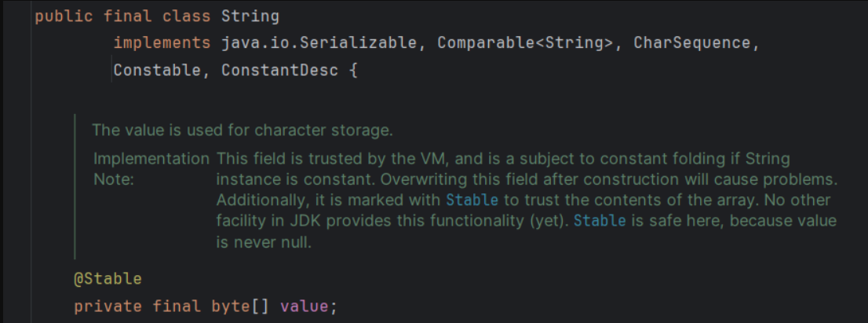
Task: Click the implements keyword
Action: (x=162, y=43)
